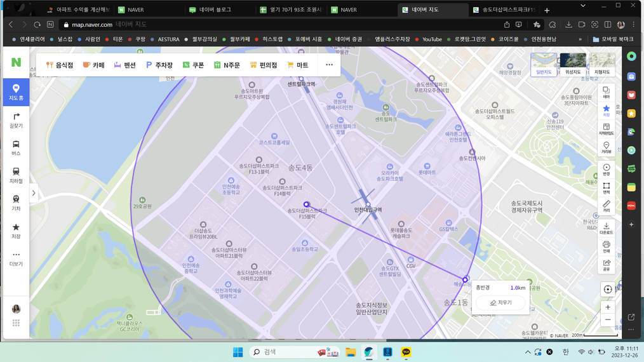The height and width of the screenshot is (362, 644).
Task: Filter map by marts (마트)
Action: coord(298,65)
